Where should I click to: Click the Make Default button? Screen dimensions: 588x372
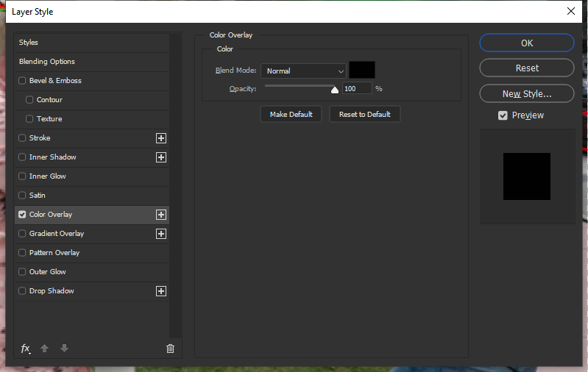(291, 114)
